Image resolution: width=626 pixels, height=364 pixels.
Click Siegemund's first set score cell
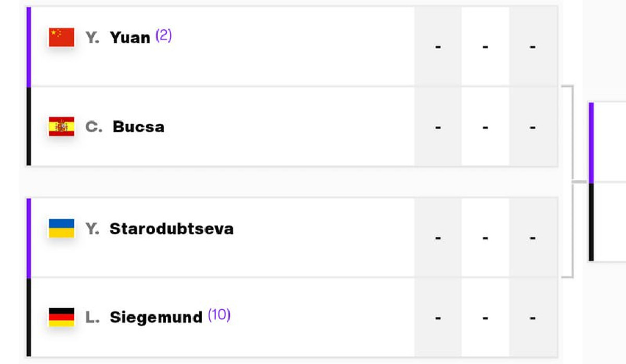(x=438, y=318)
